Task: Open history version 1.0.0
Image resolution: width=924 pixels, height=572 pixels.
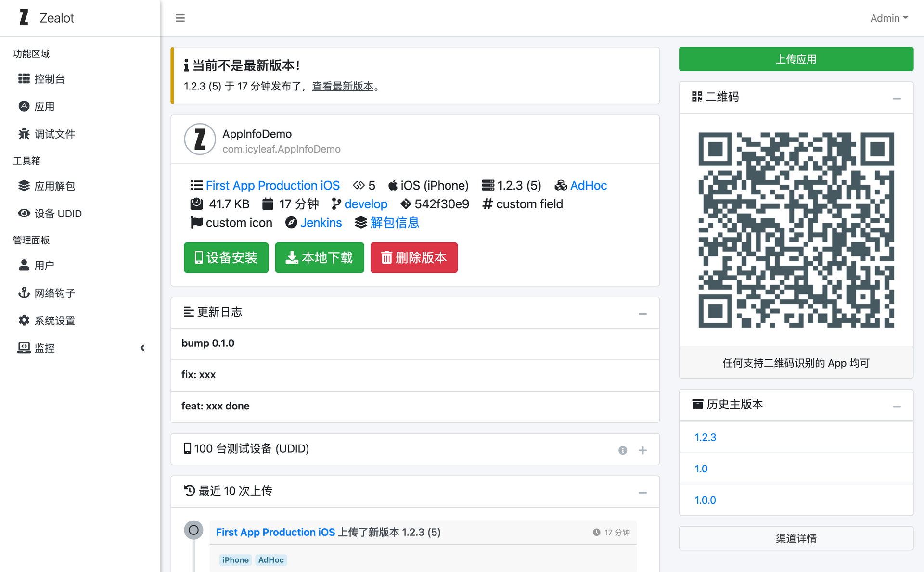Action: pyautogui.click(x=705, y=500)
